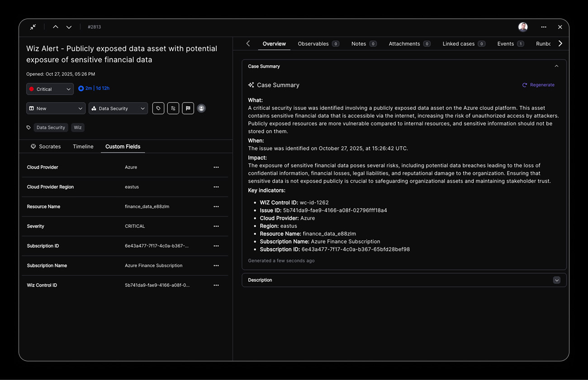Click Regenerate for the case summary
588x380 pixels.
click(538, 85)
